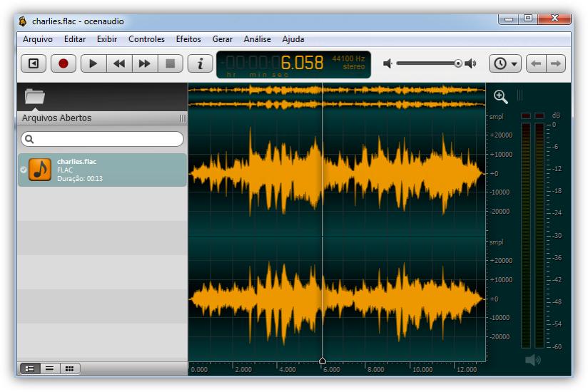This screenshot has height=392, width=588.
Task: Open the Análise menu
Action: [x=257, y=39]
